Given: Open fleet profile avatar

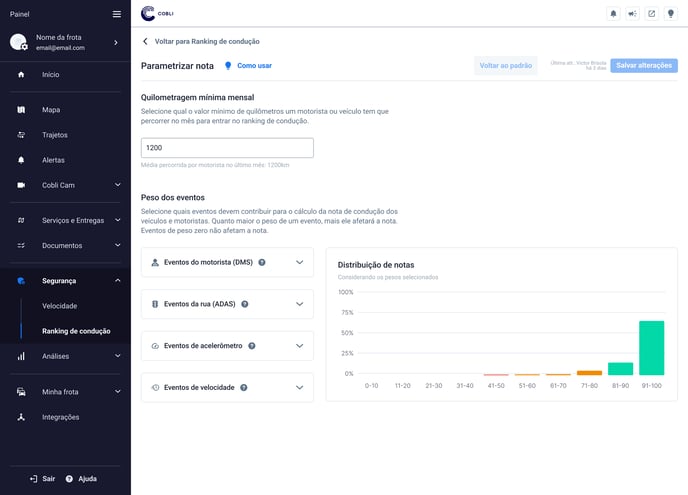Looking at the screenshot, I should click(x=18, y=42).
